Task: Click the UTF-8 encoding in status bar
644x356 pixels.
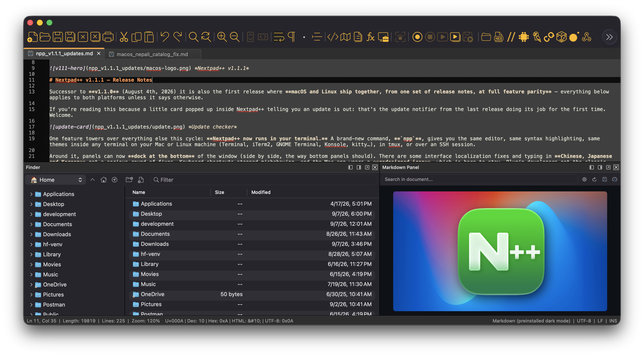Action: click(x=584, y=321)
